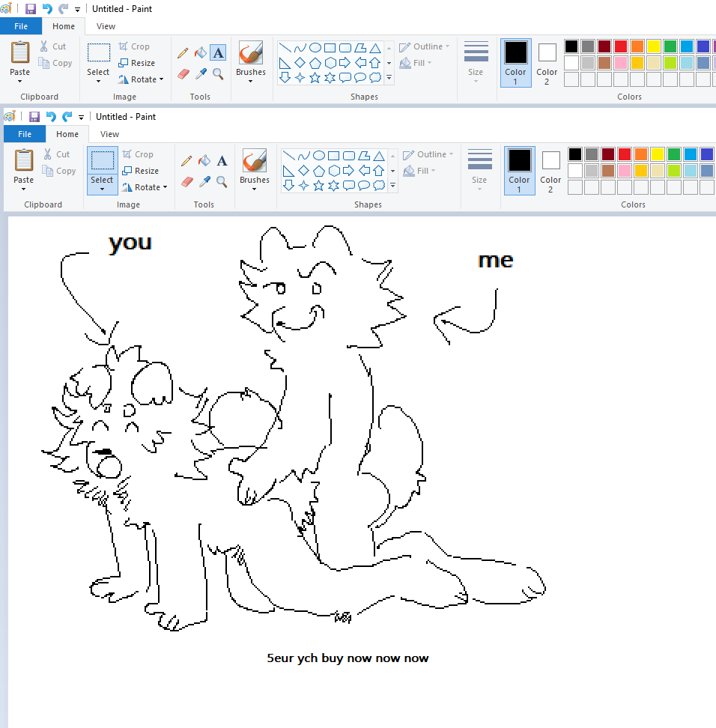Click Cut in the lower Paint window

click(56, 154)
